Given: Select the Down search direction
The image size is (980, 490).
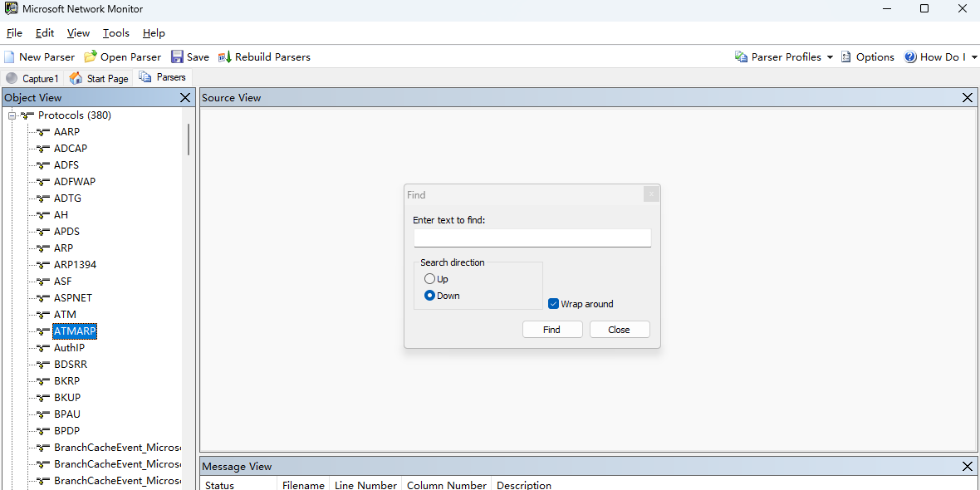Looking at the screenshot, I should coord(429,295).
